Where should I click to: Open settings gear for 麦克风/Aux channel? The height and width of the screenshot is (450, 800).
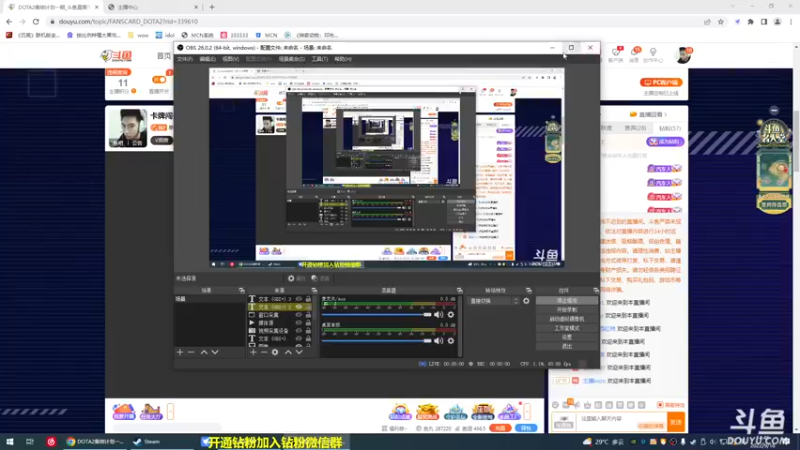(451, 315)
